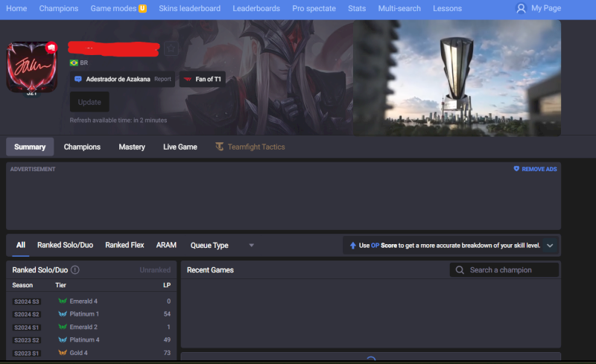Click the Update button

(89, 102)
